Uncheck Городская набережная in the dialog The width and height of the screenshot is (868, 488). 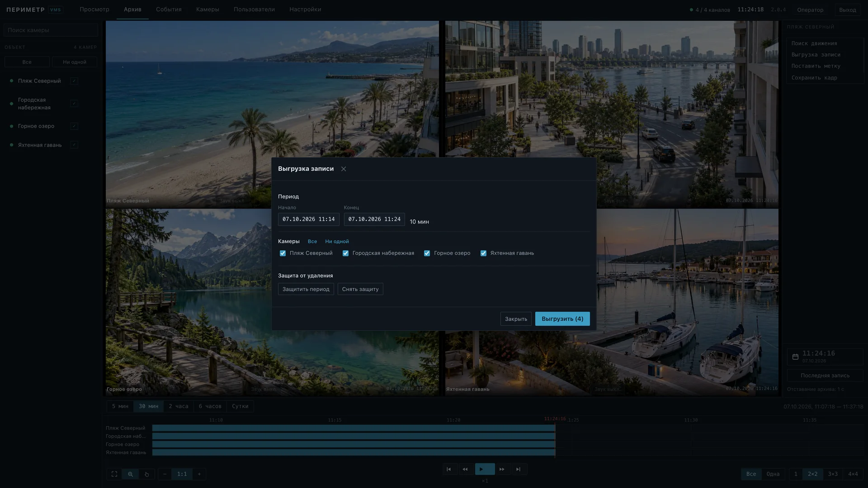click(x=345, y=253)
